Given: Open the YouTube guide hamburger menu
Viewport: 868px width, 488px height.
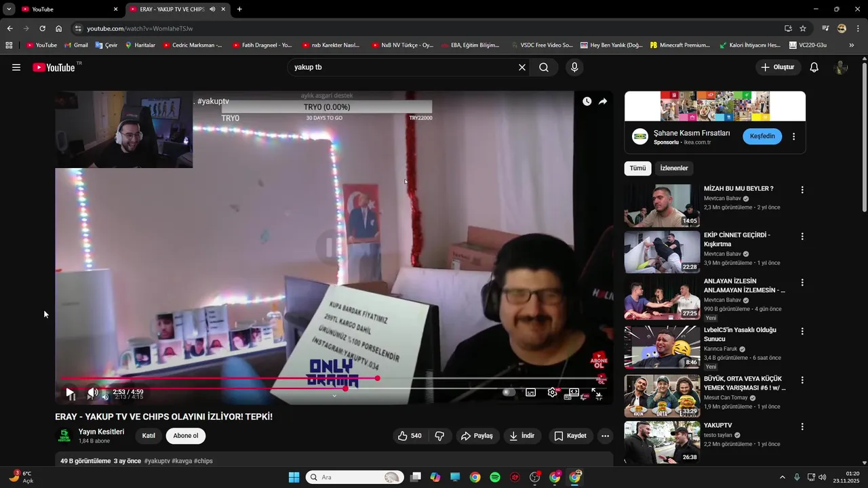Looking at the screenshot, I should pyautogui.click(x=16, y=67).
